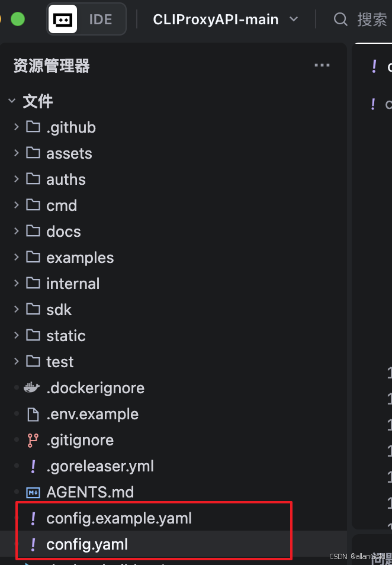This screenshot has height=565, width=392.
Task: Open the explorer three-dots more menu
Action: [322, 65]
